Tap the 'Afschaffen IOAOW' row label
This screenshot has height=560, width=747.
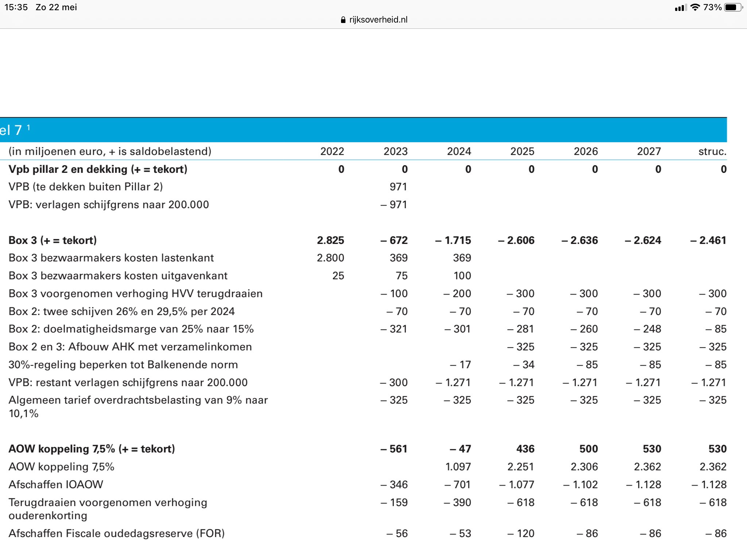[x=56, y=485]
